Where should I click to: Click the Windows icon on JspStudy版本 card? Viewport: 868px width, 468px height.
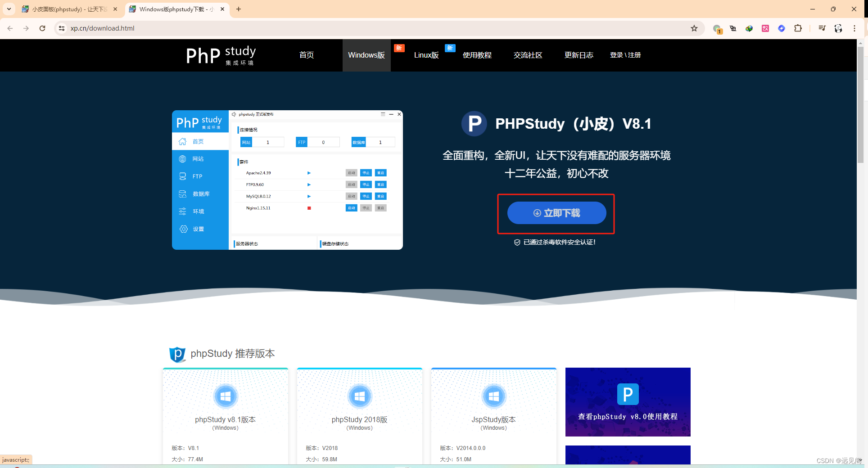pos(494,396)
